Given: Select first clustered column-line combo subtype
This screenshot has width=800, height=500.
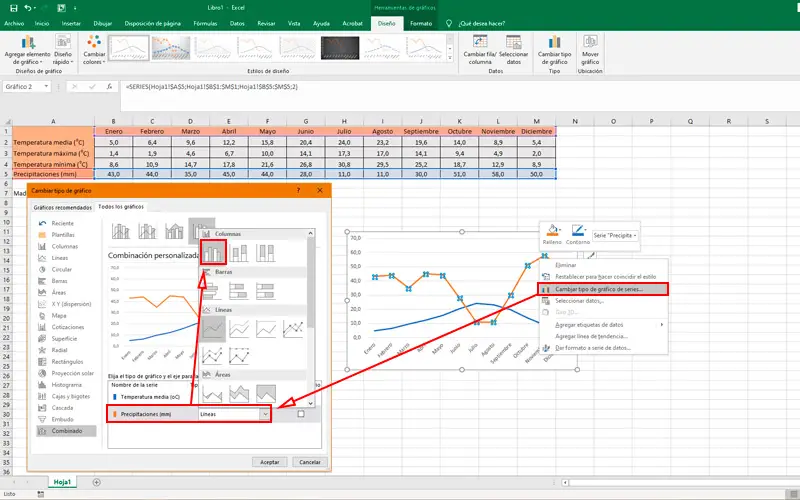Looking at the screenshot, I should (121, 231).
